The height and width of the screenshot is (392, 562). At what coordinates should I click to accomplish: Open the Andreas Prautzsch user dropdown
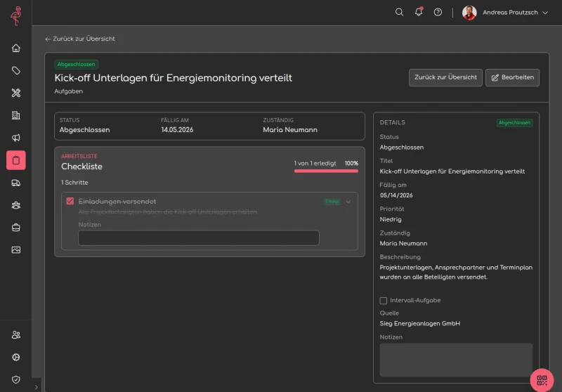click(505, 13)
